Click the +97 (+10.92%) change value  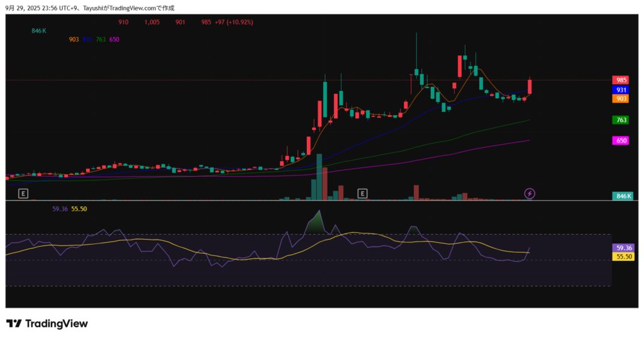pos(234,22)
